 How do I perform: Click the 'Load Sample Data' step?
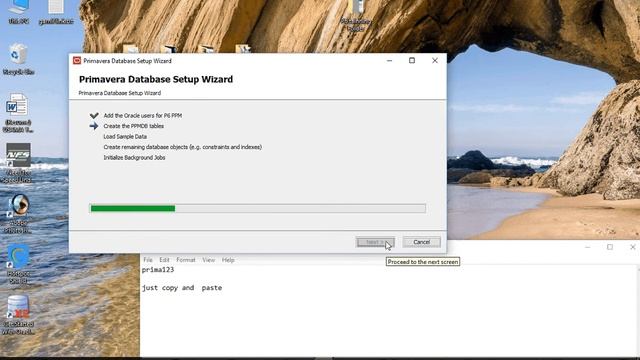(125, 137)
